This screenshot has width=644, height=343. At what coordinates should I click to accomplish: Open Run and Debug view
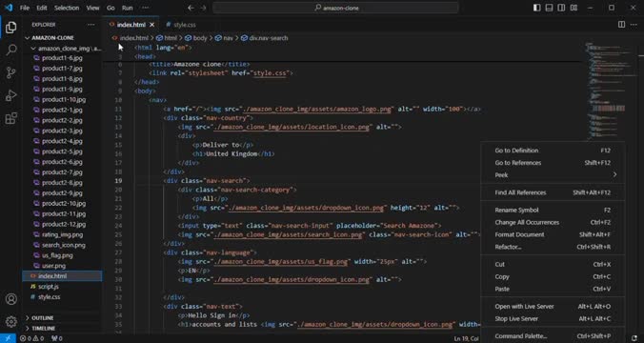tap(11, 95)
